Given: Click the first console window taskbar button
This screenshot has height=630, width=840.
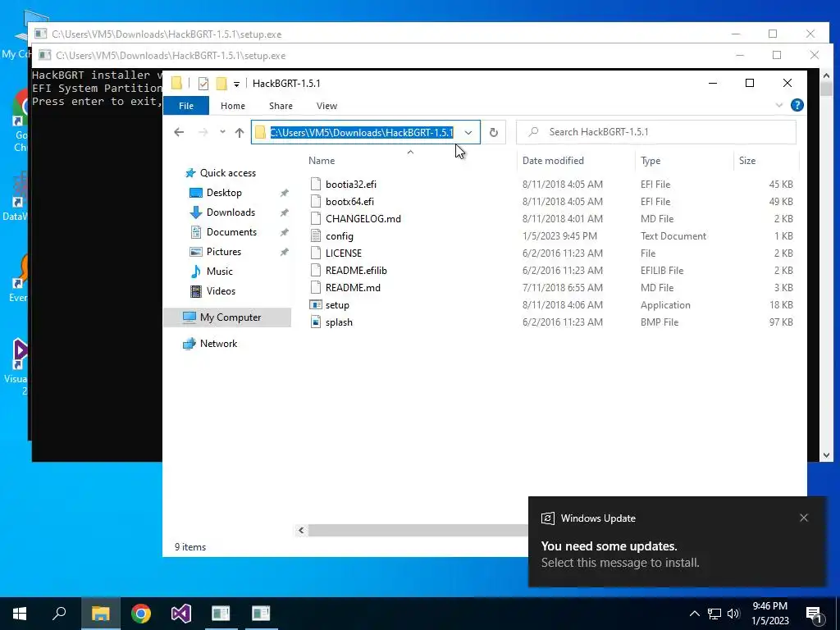Looking at the screenshot, I should coord(221,614).
